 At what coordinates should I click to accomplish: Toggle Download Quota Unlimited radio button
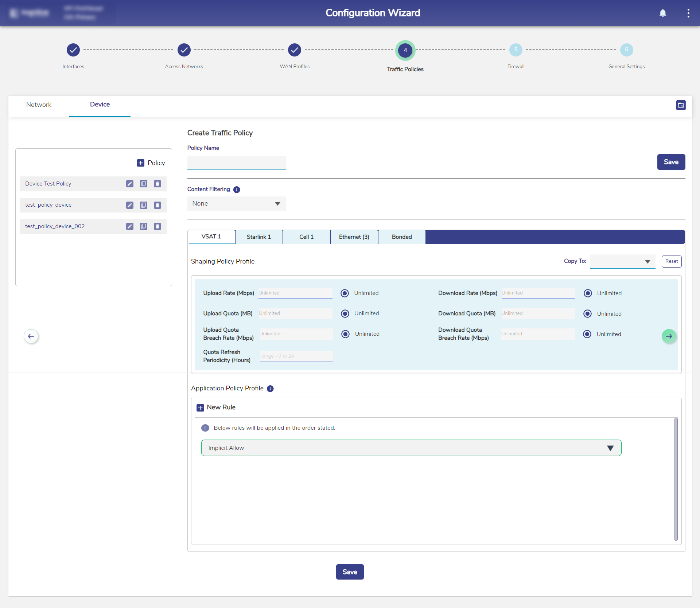coord(587,313)
